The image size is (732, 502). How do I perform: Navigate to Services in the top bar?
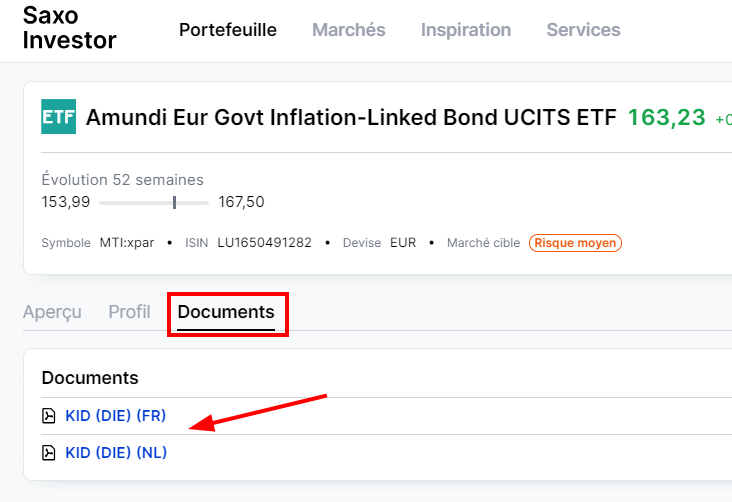(583, 30)
